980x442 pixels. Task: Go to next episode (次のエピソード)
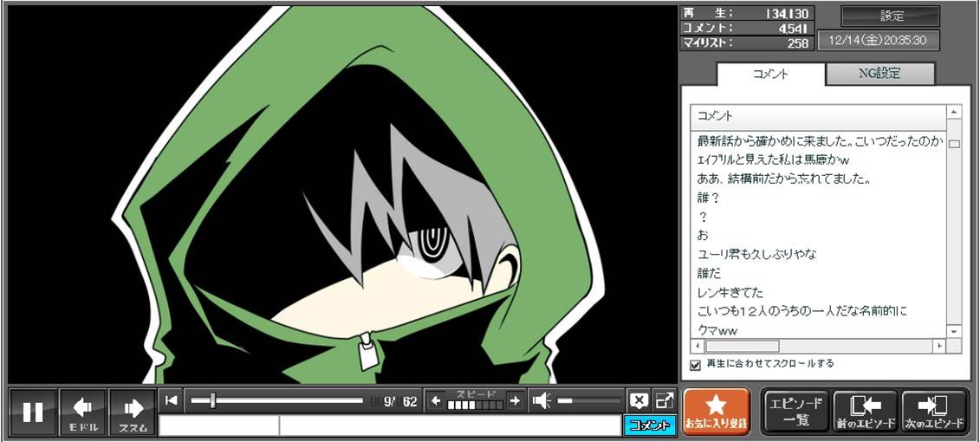tap(933, 411)
